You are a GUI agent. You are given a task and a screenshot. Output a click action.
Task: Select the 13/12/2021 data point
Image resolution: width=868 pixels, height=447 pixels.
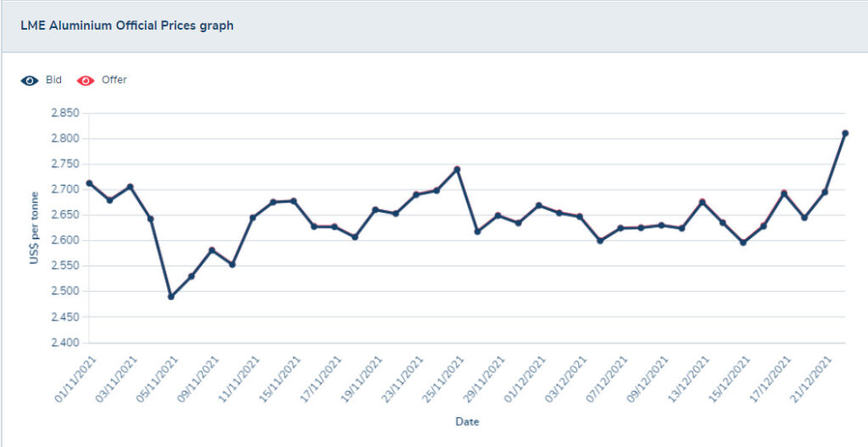(702, 202)
